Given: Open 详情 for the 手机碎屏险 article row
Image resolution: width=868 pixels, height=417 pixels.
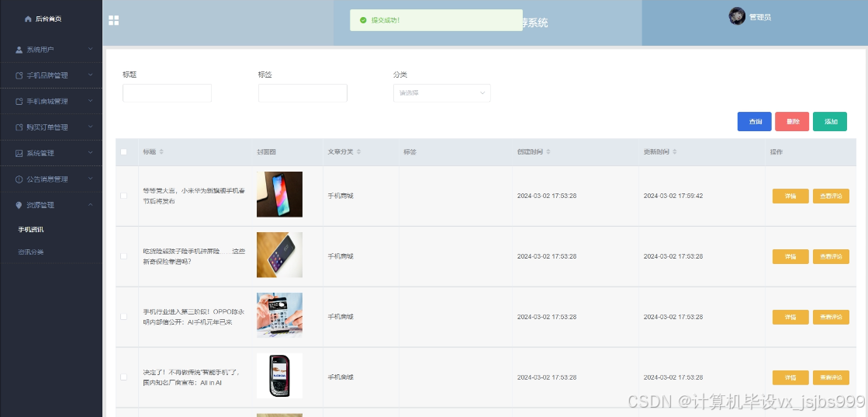Looking at the screenshot, I should [790, 257].
